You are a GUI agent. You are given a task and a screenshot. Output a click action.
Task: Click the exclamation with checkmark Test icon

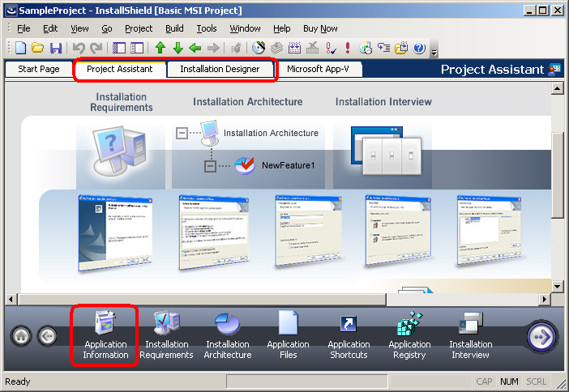(x=330, y=48)
